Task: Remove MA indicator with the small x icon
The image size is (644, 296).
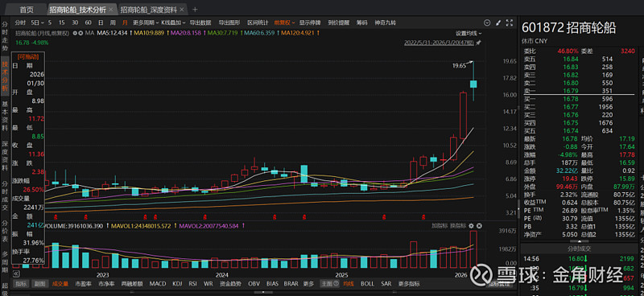Action: (80, 33)
